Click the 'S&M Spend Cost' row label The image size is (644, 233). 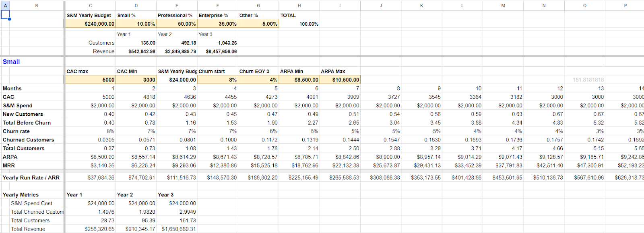[31, 203]
